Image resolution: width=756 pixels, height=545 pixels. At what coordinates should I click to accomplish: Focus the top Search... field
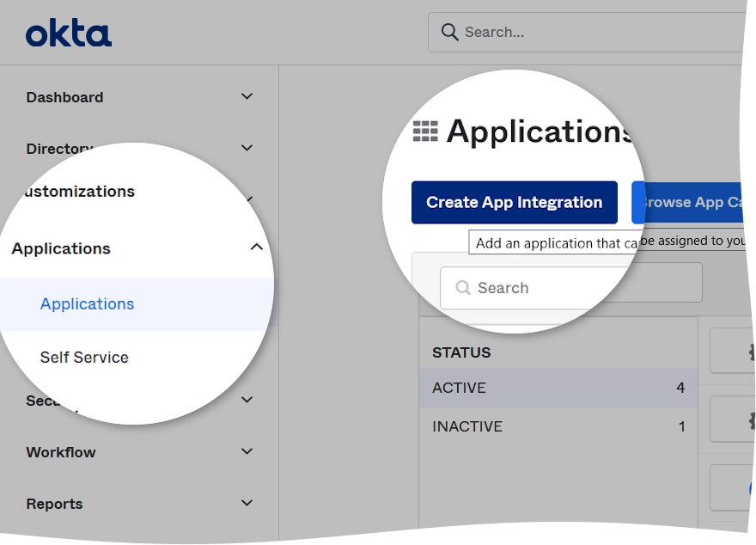point(588,33)
